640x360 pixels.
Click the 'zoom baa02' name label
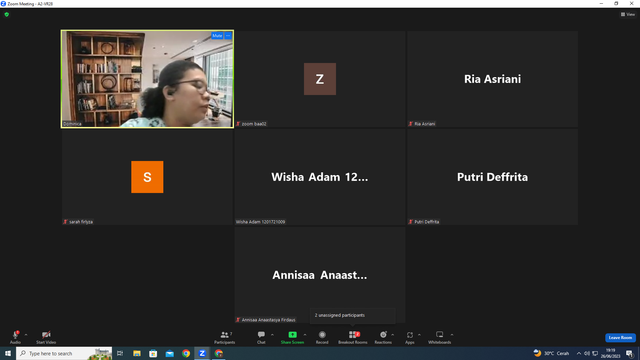[254, 124]
